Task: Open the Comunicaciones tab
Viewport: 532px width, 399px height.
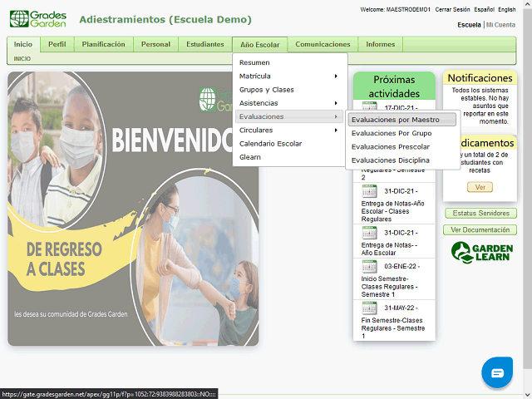Action: pyautogui.click(x=323, y=44)
